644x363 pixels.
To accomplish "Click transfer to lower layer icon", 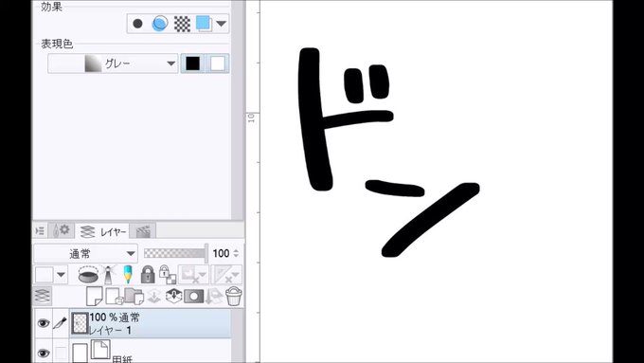I will click(154, 297).
